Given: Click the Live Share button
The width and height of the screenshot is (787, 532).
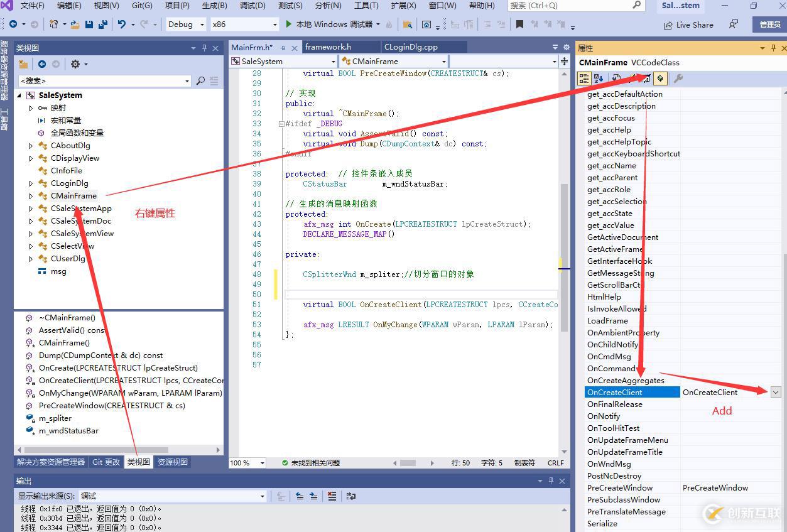Looking at the screenshot, I should (x=688, y=25).
